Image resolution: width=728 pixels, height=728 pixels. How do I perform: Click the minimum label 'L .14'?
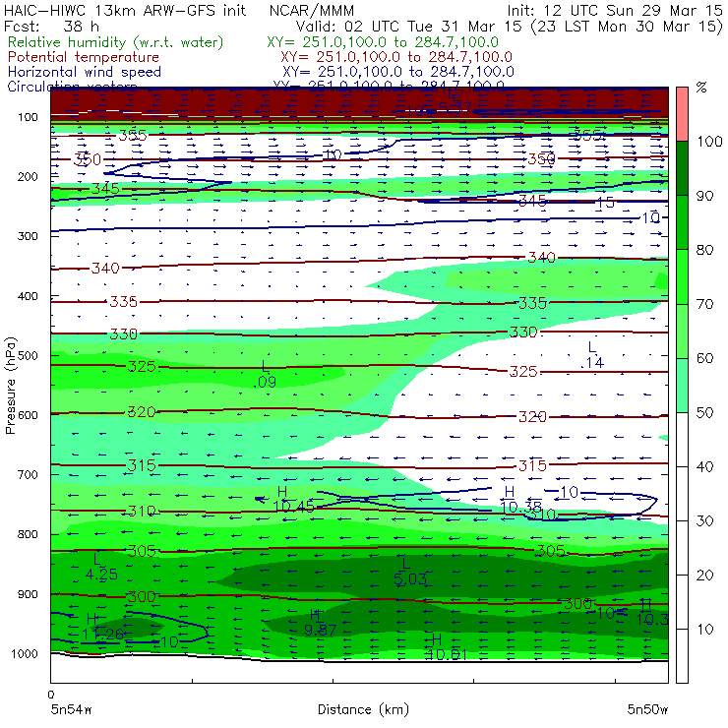coord(592,355)
